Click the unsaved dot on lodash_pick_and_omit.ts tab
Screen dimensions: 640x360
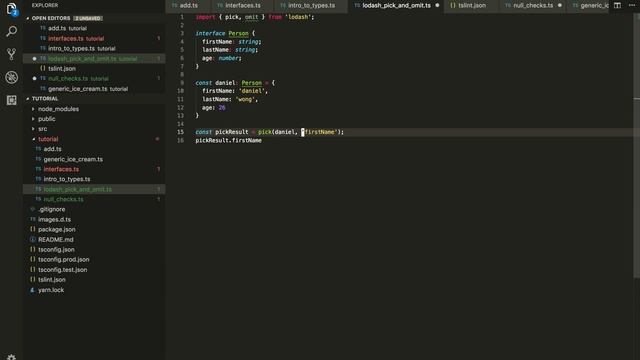[x=437, y=5]
